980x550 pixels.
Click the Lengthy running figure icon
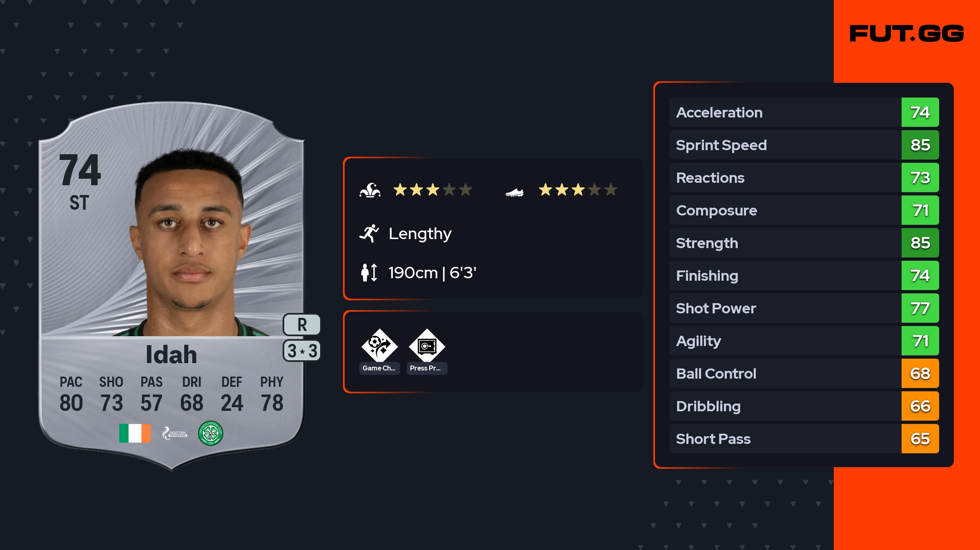(369, 233)
